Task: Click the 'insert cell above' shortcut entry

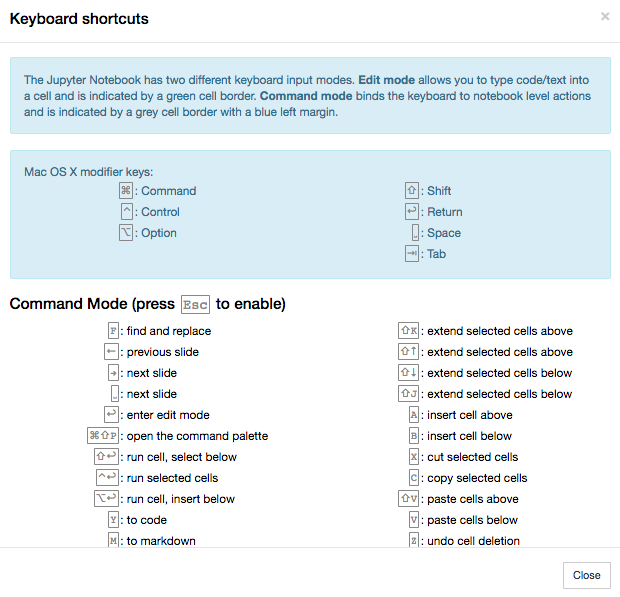Action: click(469, 415)
